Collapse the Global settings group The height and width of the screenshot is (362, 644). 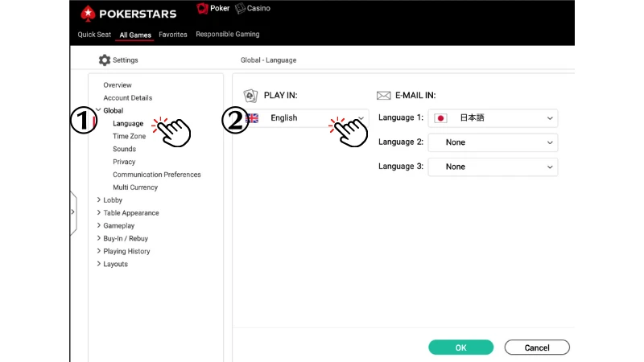pos(98,110)
